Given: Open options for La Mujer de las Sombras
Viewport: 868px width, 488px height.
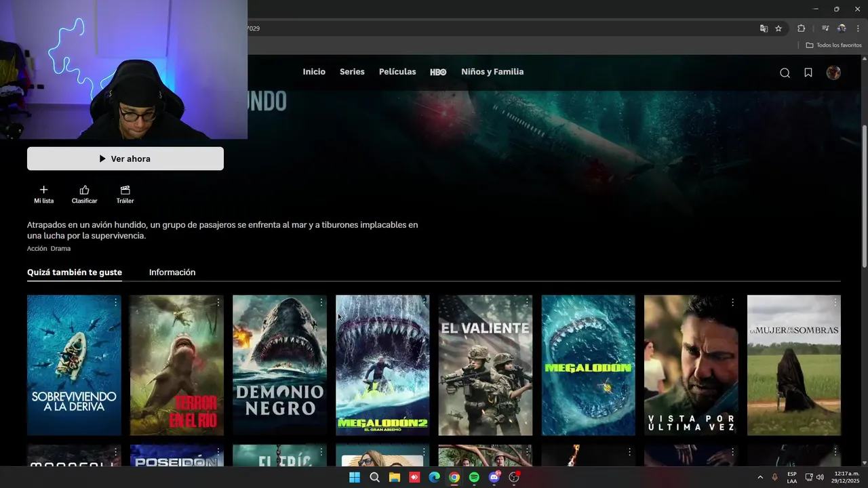Looking at the screenshot, I should pyautogui.click(x=835, y=302).
